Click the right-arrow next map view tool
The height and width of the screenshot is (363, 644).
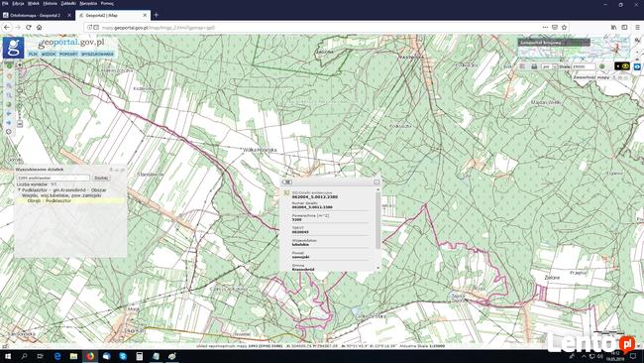(x=9, y=123)
